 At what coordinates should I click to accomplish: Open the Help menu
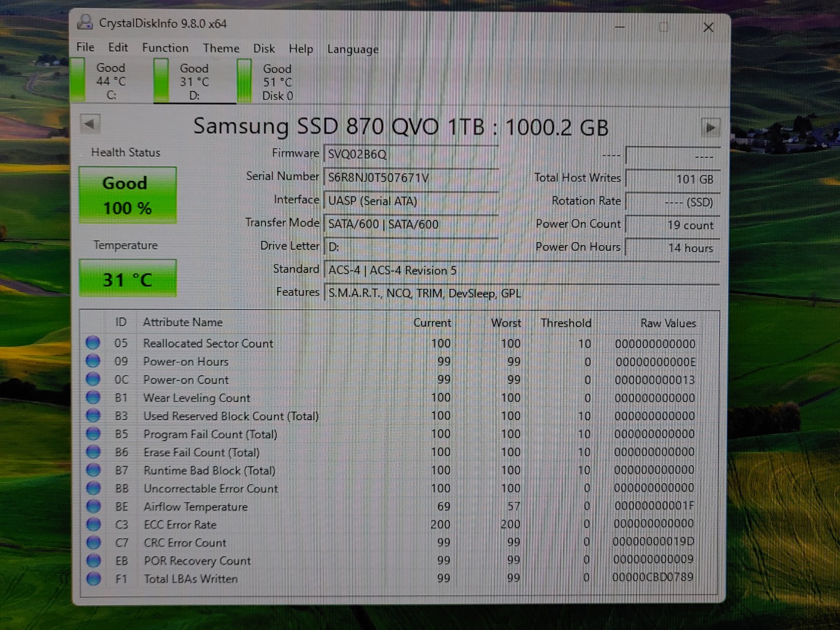coord(301,49)
